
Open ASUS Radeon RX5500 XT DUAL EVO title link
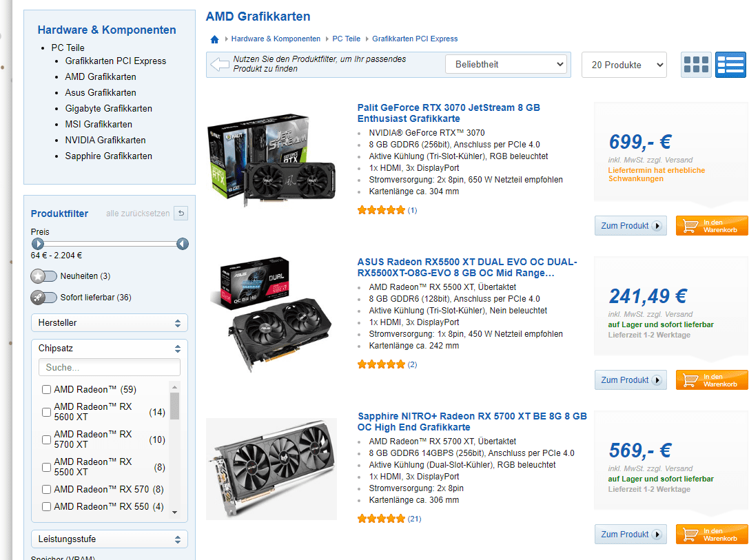point(467,267)
